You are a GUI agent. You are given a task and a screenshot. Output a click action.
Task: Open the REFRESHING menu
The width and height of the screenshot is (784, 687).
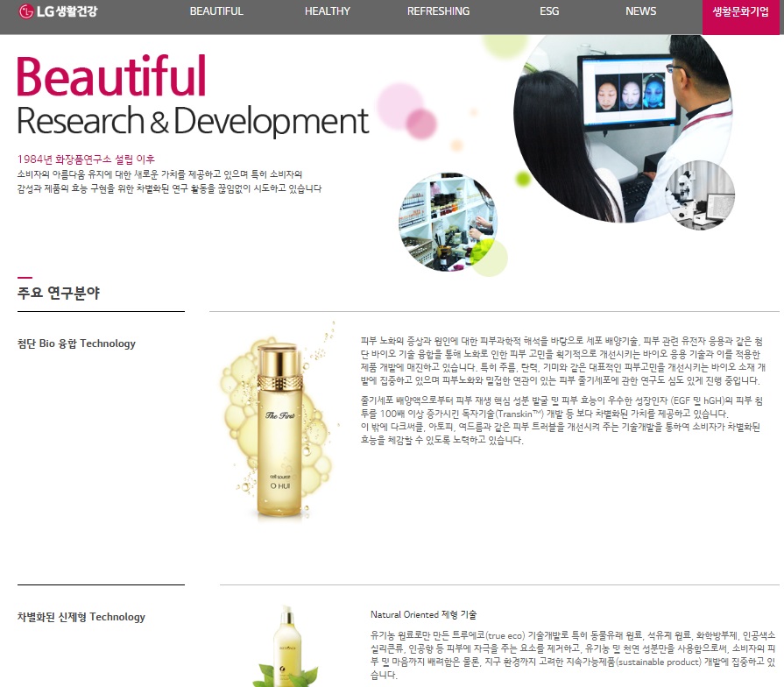point(439,11)
